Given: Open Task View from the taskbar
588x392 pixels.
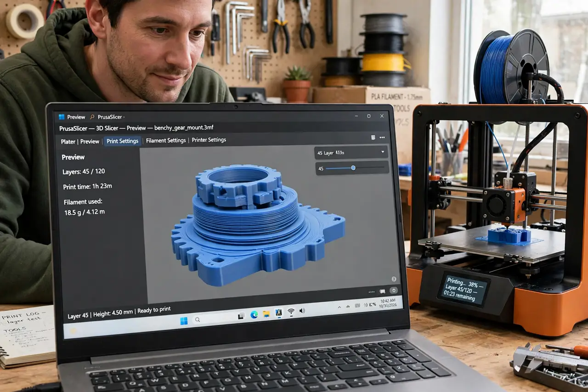Looking at the screenshot, I should coord(241,316).
